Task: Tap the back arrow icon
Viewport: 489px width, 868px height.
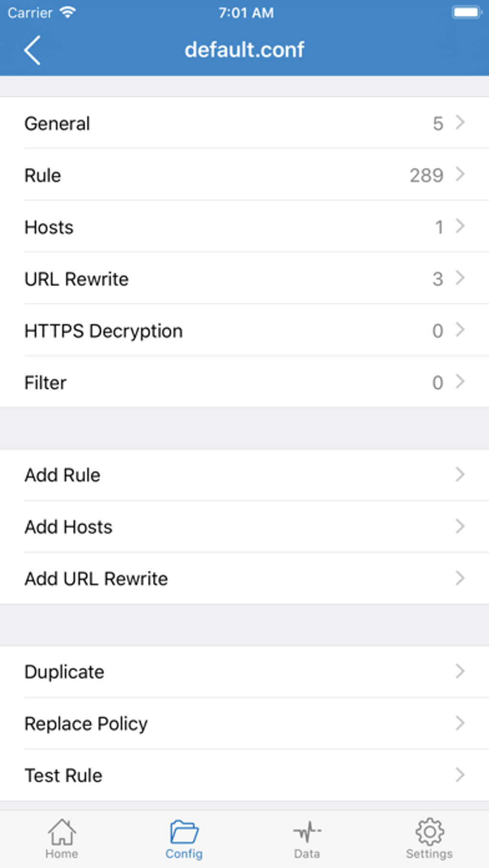Action: (x=33, y=50)
